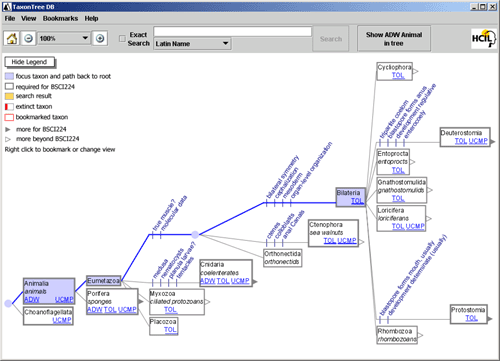Open the TOL link under Ctenophora
The height and width of the screenshot is (361, 500).
coord(330,241)
